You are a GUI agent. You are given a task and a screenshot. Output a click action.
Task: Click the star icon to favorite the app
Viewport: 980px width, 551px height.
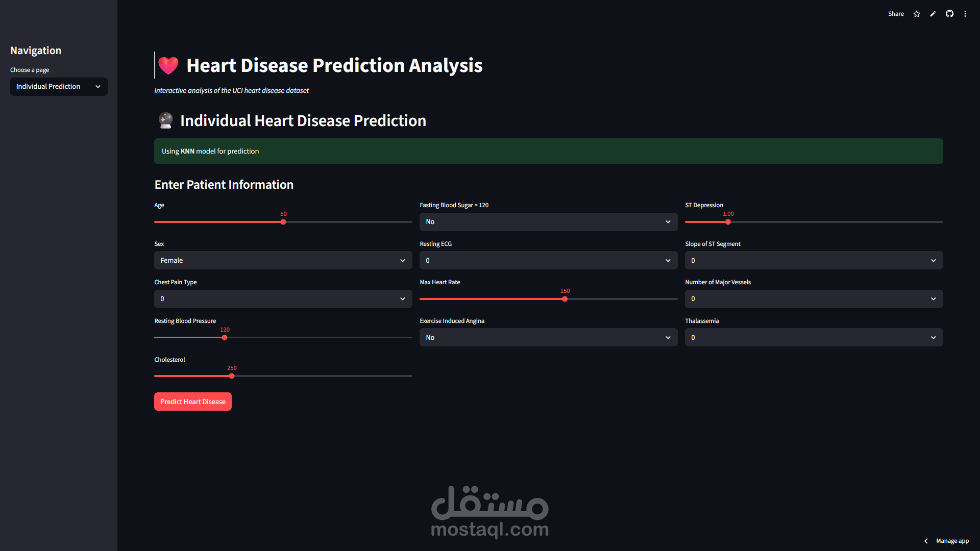pos(917,14)
